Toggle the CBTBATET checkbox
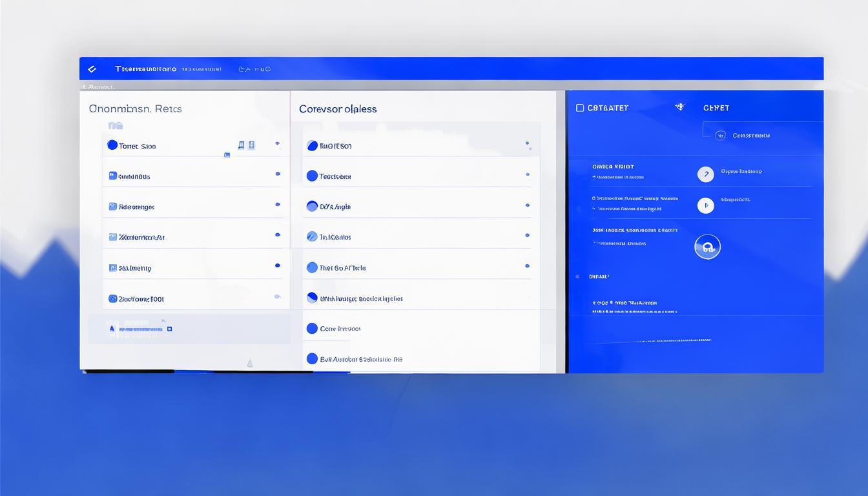The width and height of the screenshot is (868, 496). [x=580, y=108]
